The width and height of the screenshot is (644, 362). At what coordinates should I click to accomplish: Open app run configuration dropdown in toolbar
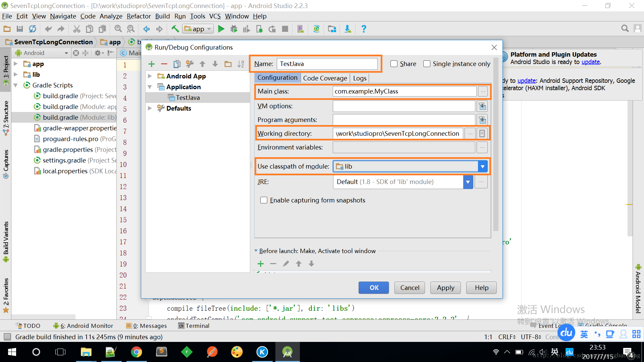198,29
